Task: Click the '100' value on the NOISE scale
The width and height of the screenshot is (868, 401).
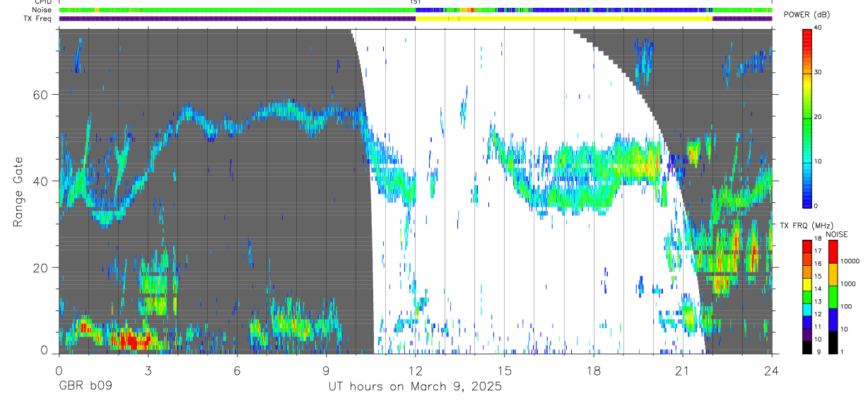Action: pyautogui.click(x=846, y=306)
